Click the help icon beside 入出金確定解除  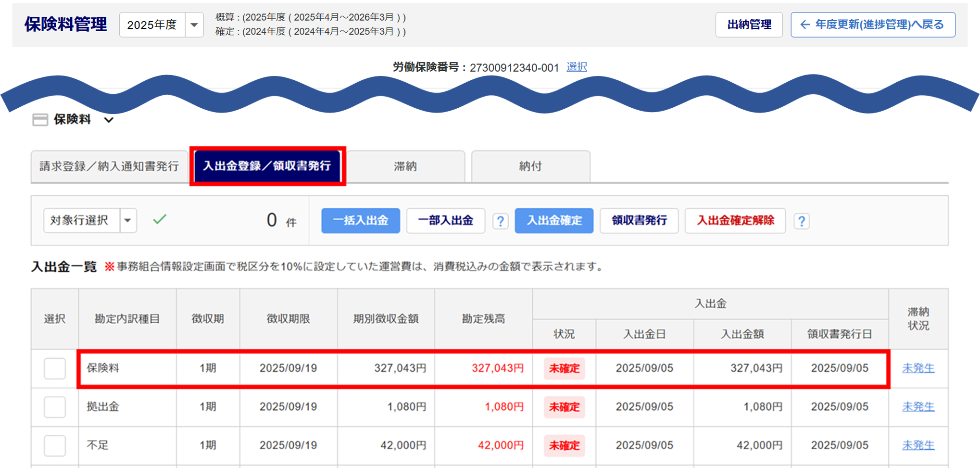pos(801,221)
